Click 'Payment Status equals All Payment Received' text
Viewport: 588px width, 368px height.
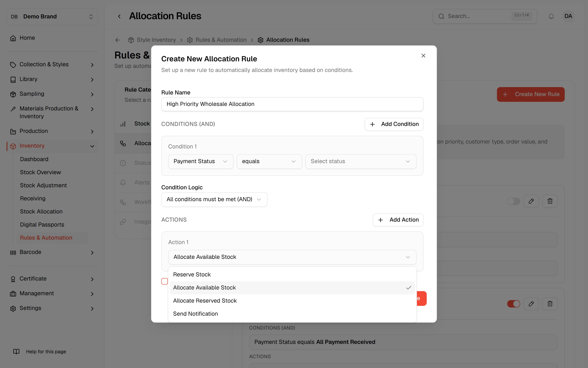[315, 342]
